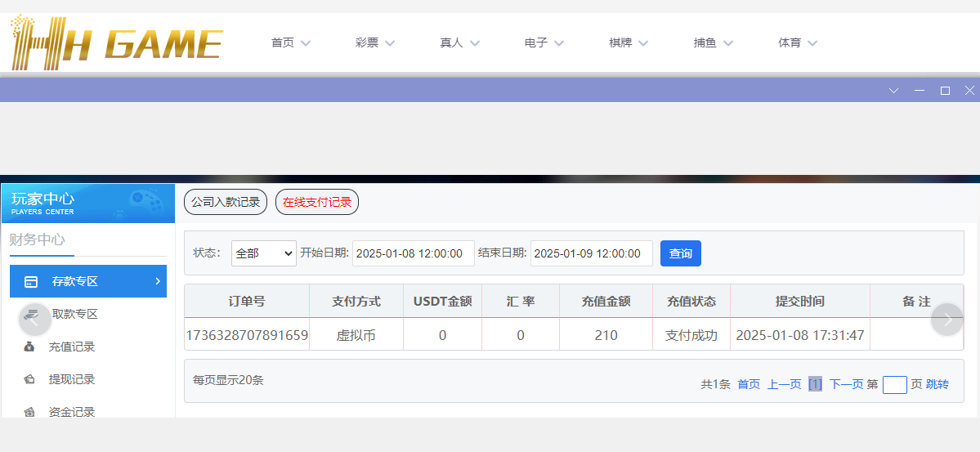Open the 状态 status dropdown

tap(263, 253)
